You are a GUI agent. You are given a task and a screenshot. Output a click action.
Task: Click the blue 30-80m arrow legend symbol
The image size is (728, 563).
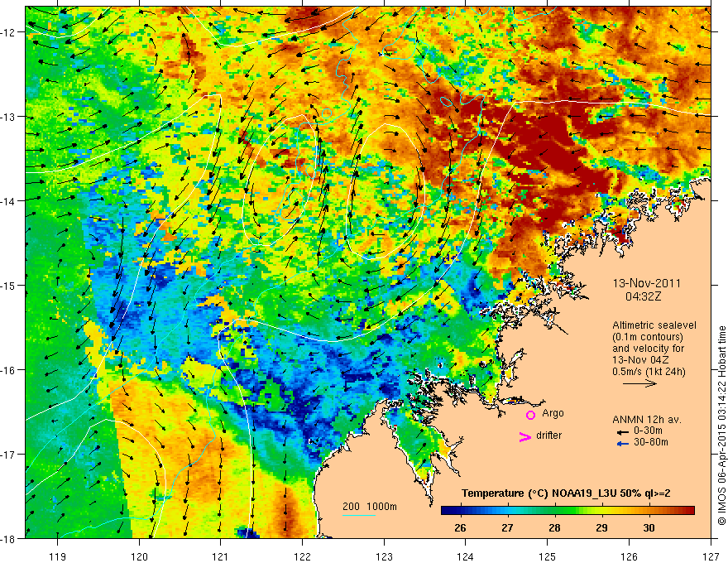[x=622, y=444]
